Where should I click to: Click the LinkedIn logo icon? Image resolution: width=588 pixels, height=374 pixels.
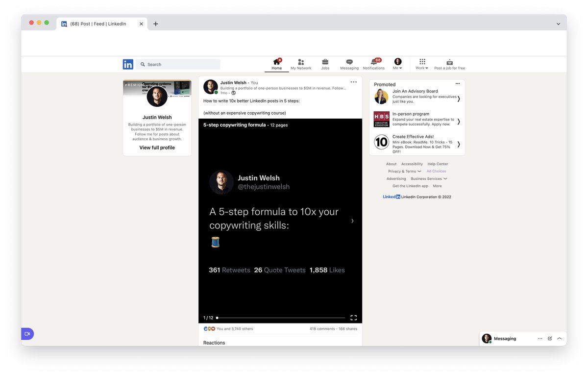pos(128,64)
